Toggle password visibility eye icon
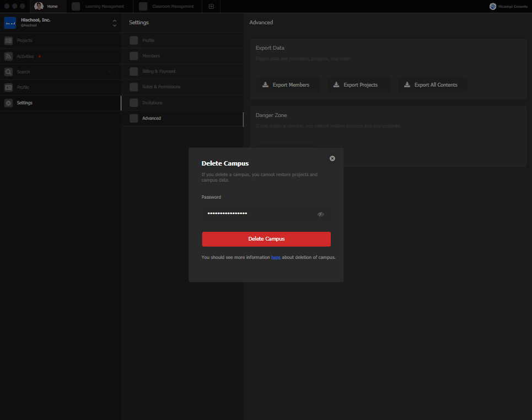The height and width of the screenshot is (420, 532). [x=320, y=214]
